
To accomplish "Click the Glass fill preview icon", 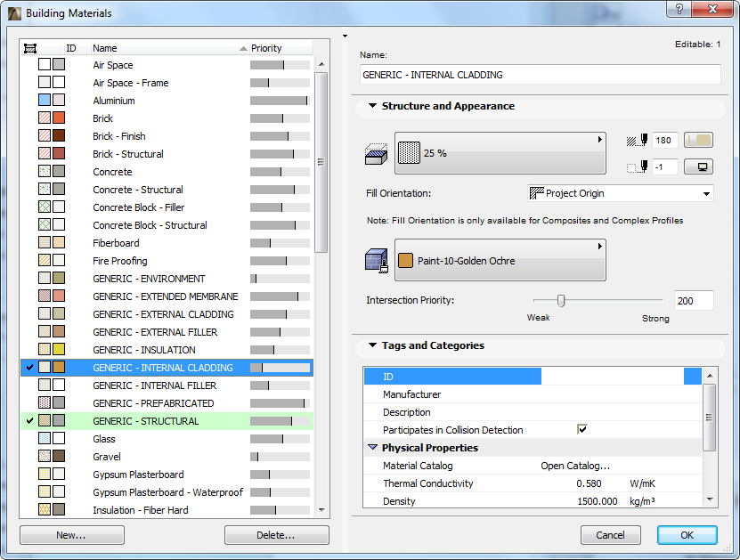I will click(45, 438).
